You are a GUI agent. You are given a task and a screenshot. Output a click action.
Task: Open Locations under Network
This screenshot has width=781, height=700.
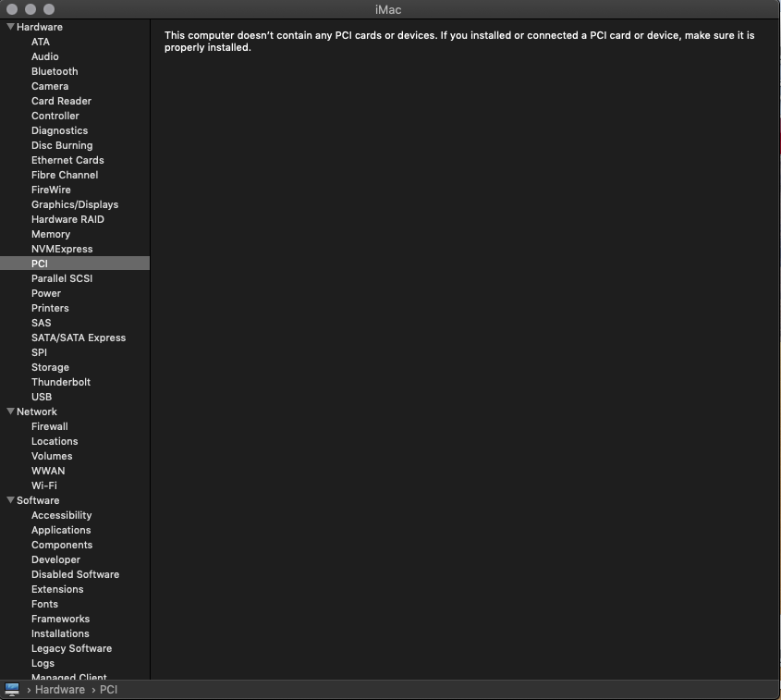55,441
